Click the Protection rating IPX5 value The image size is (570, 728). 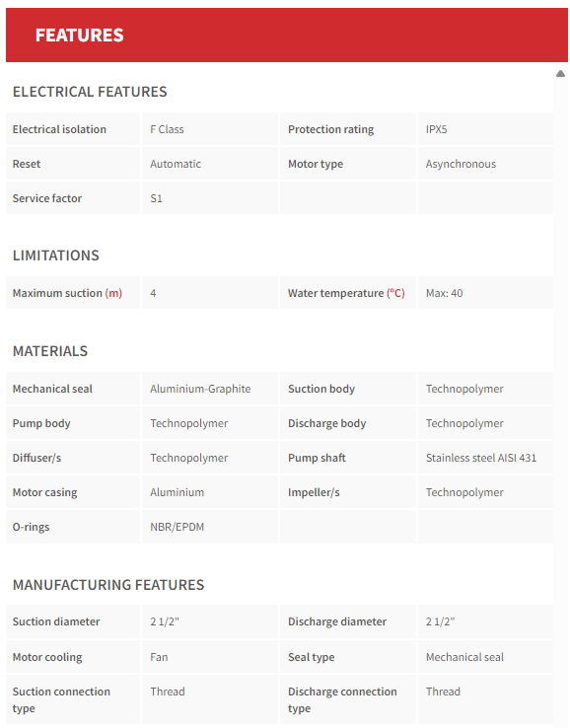(436, 129)
